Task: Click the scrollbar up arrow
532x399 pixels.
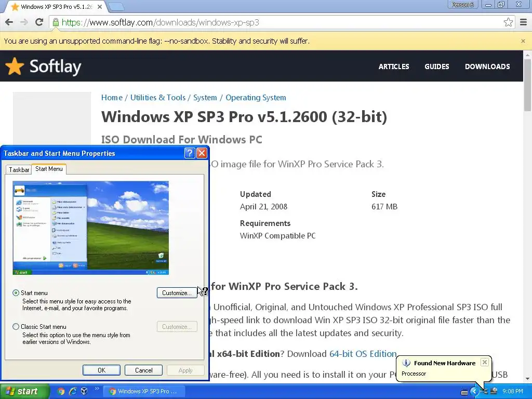Action: (527, 55)
